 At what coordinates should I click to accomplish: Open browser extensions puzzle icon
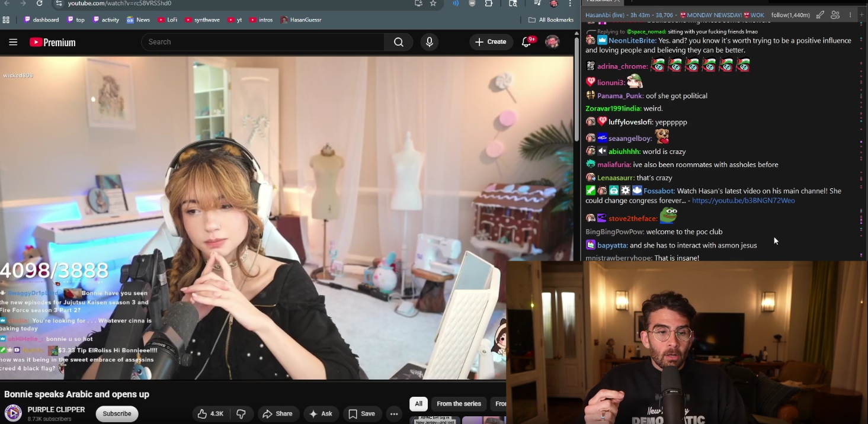tap(489, 4)
